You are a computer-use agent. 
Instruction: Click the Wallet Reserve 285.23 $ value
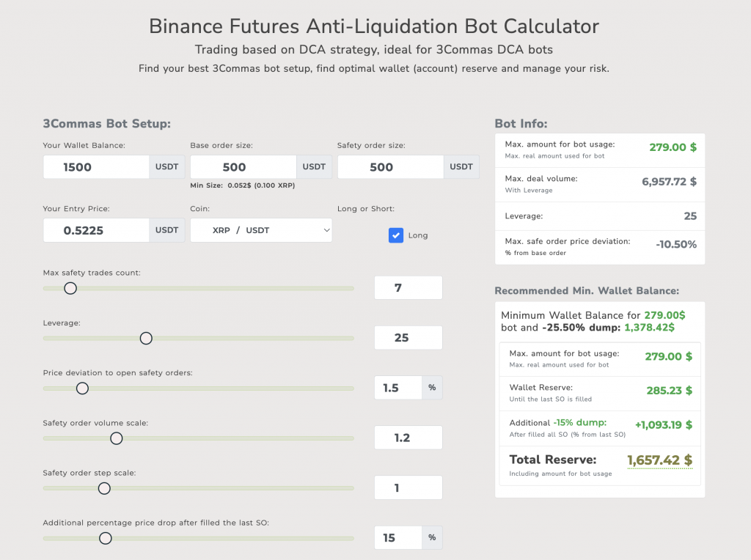pos(669,391)
